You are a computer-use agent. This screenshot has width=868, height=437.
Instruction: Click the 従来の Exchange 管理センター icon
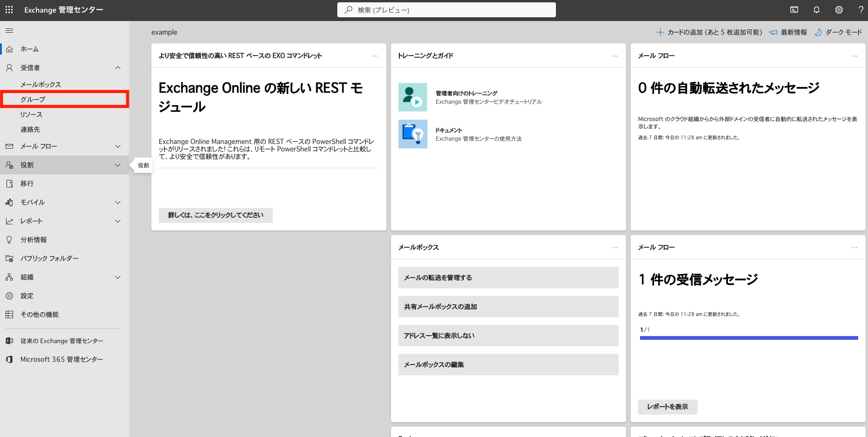(x=9, y=341)
